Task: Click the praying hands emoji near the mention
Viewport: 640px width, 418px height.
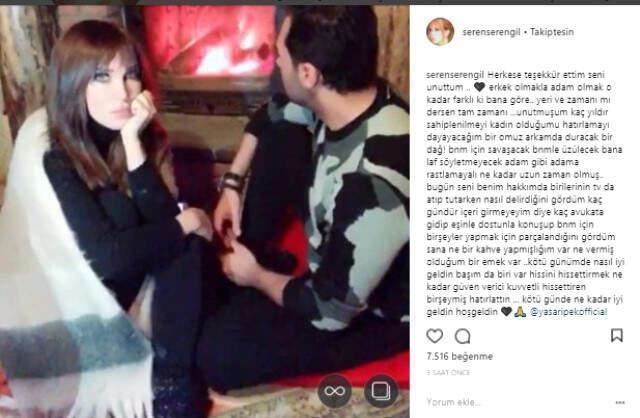Action: (x=520, y=312)
